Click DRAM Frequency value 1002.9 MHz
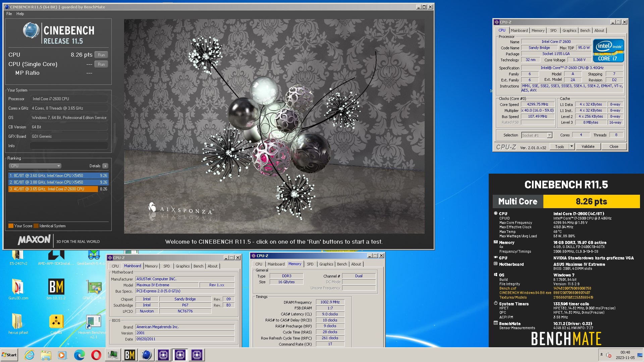Screen dimensions: 644x362 click(x=330, y=302)
